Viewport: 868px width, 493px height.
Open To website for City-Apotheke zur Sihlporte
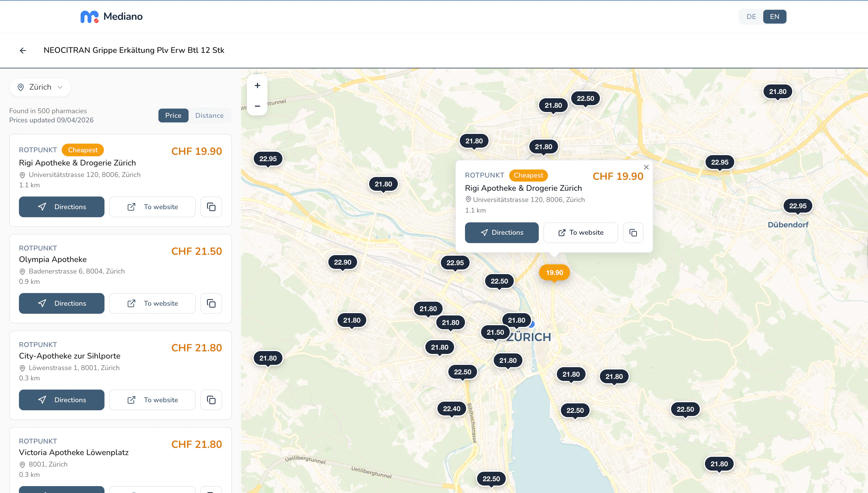point(152,400)
